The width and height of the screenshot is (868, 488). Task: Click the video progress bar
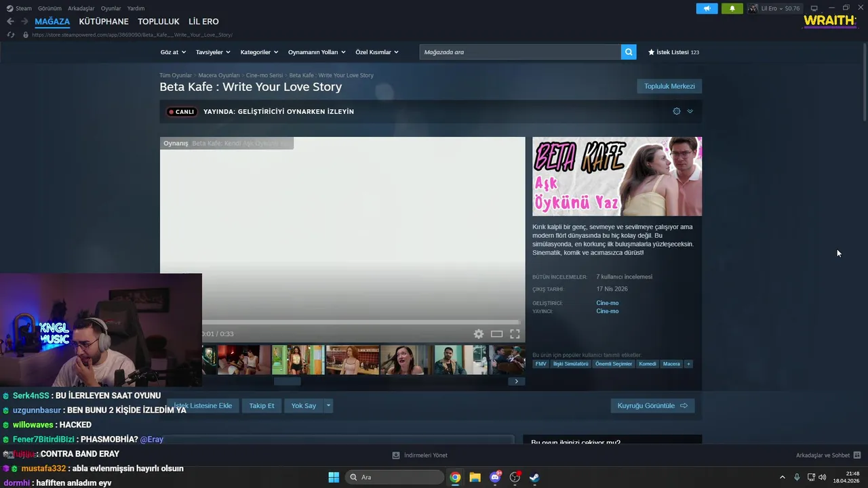(361, 322)
